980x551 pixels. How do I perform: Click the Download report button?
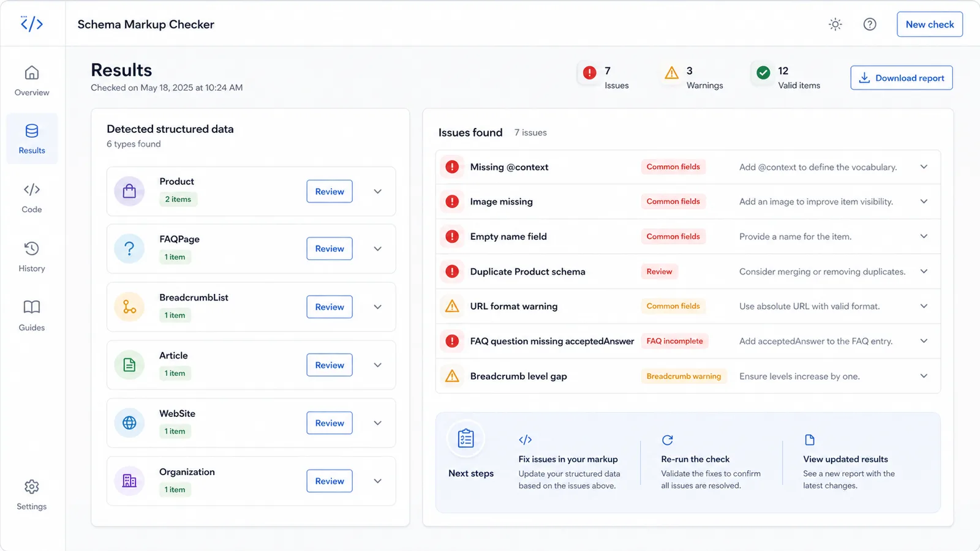point(902,78)
